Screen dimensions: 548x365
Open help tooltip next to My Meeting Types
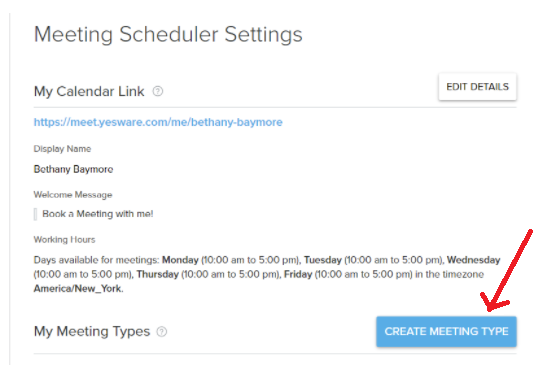(161, 331)
